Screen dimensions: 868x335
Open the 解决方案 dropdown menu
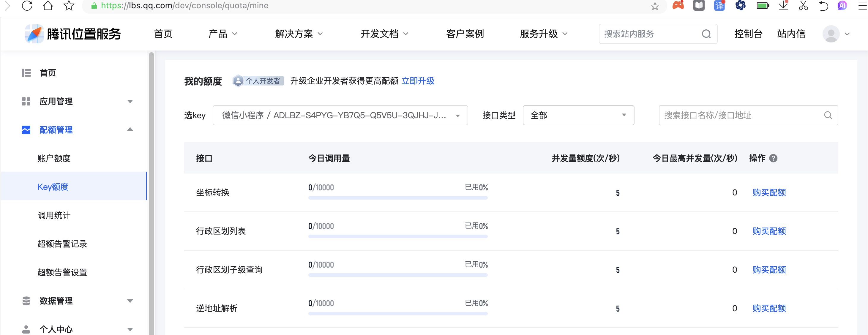coord(299,34)
